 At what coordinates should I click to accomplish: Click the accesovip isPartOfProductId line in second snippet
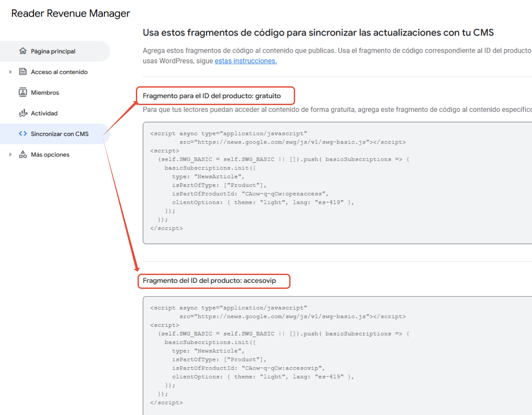248,368
